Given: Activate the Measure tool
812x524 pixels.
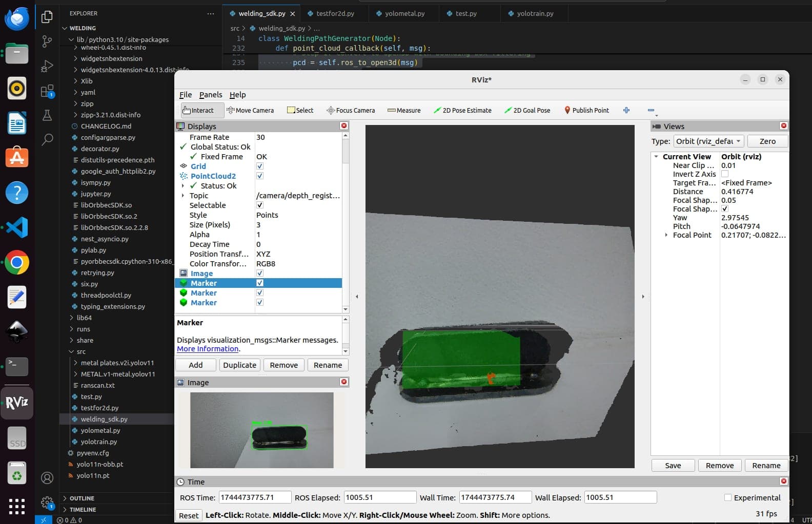Looking at the screenshot, I should (404, 110).
